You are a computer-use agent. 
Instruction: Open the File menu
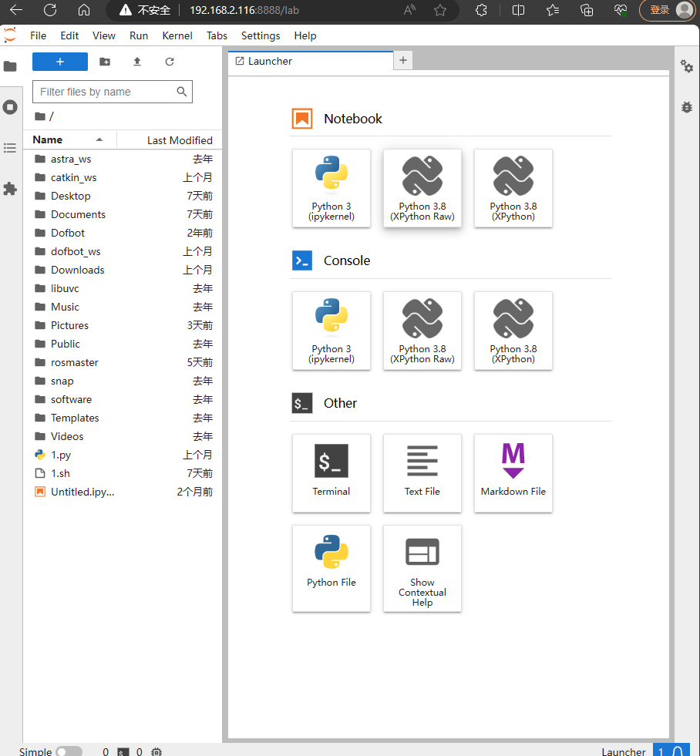[38, 35]
